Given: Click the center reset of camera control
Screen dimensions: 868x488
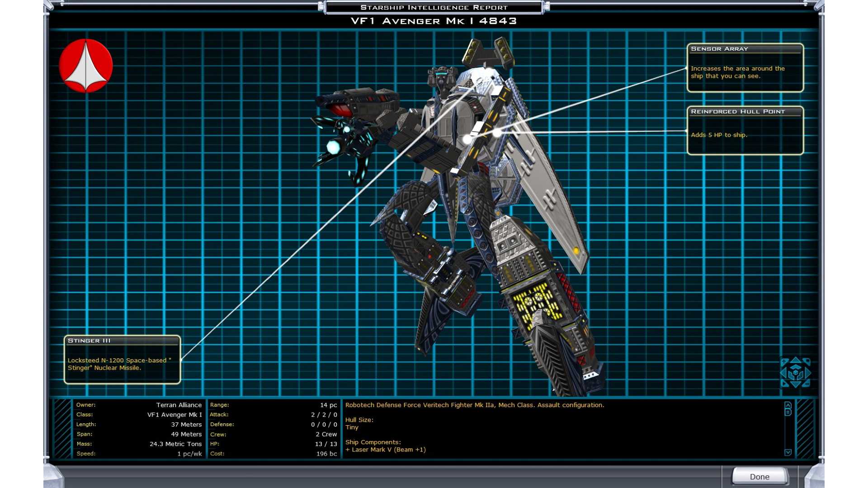Looking at the screenshot, I should [x=796, y=373].
